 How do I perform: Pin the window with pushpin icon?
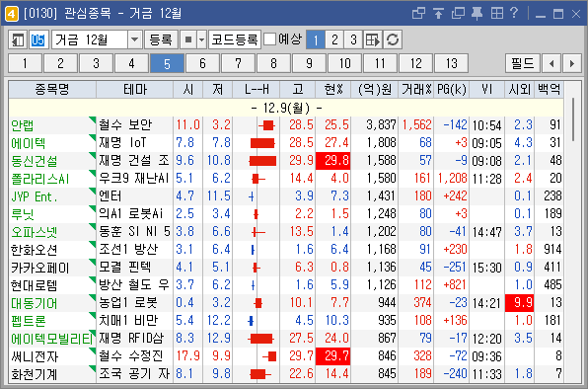[477, 14]
